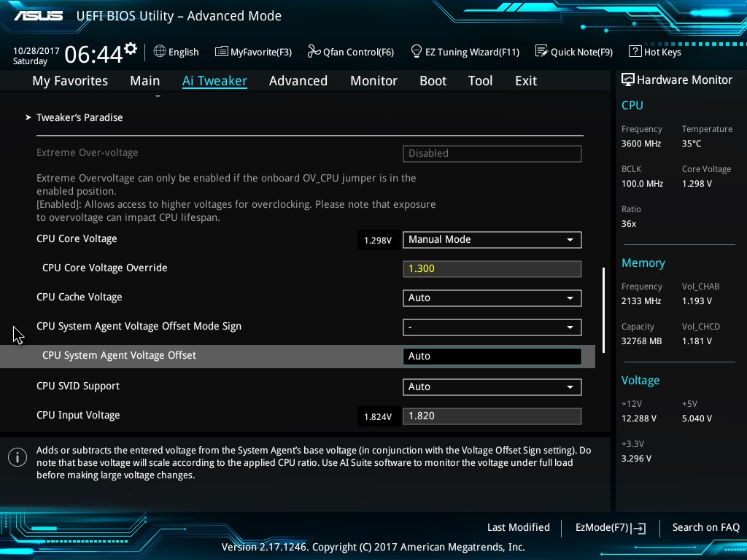Click Search on FAQ link

[x=705, y=527]
